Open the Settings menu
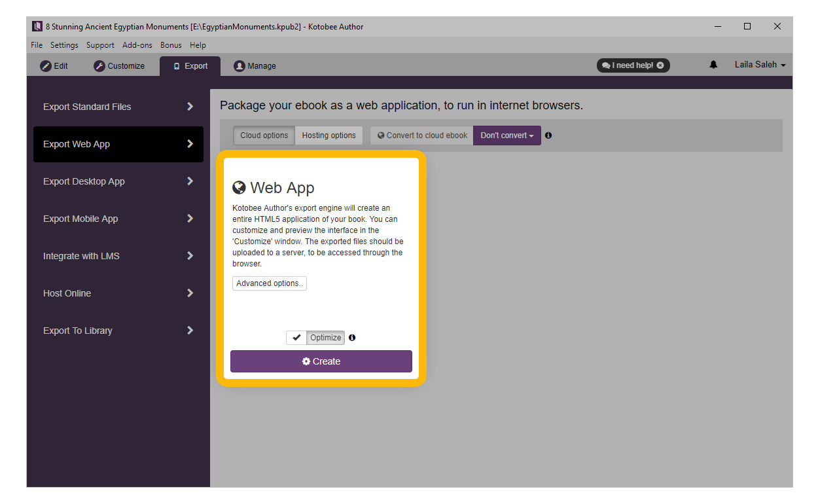818x504 pixels. tap(64, 45)
